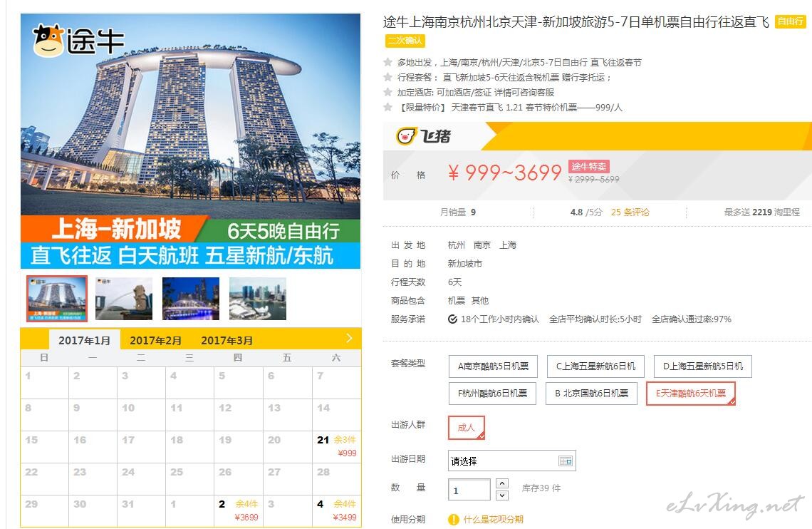Choose the 成人 traveler option
Image resolution: width=812 pixels, height=529 pixels.
(466, 428)
